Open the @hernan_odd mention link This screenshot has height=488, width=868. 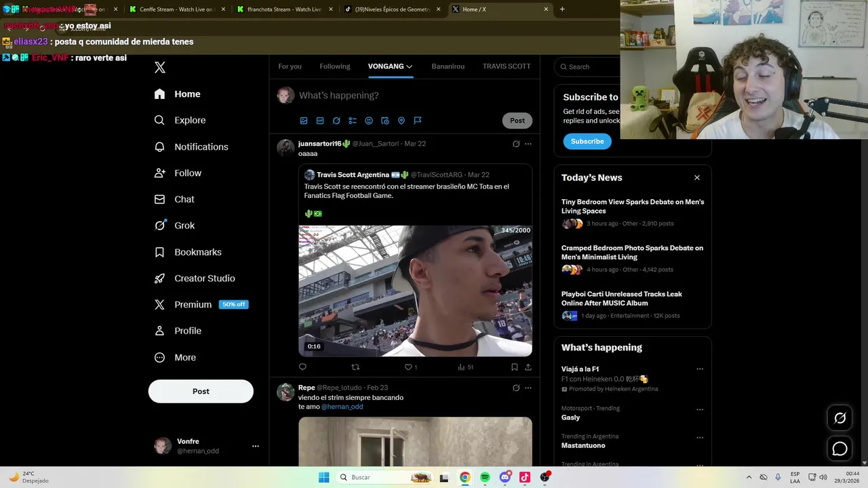click(342, 407)
